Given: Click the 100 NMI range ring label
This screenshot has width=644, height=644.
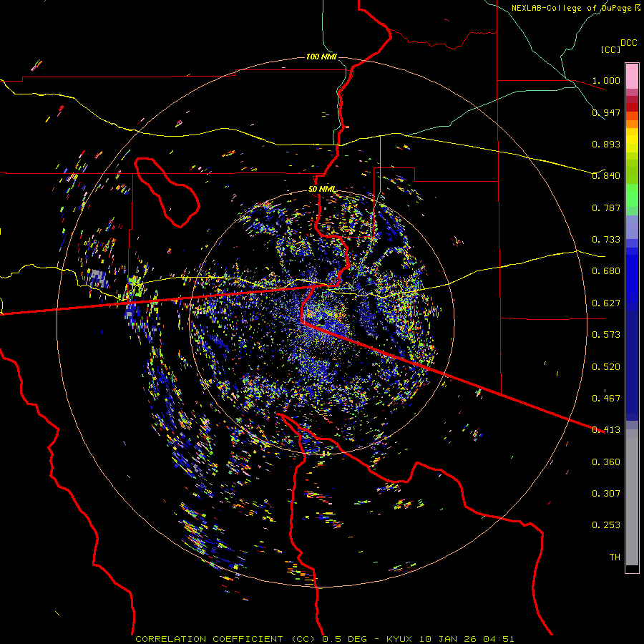Looking at the screenshot, I should tap(321, 57).
